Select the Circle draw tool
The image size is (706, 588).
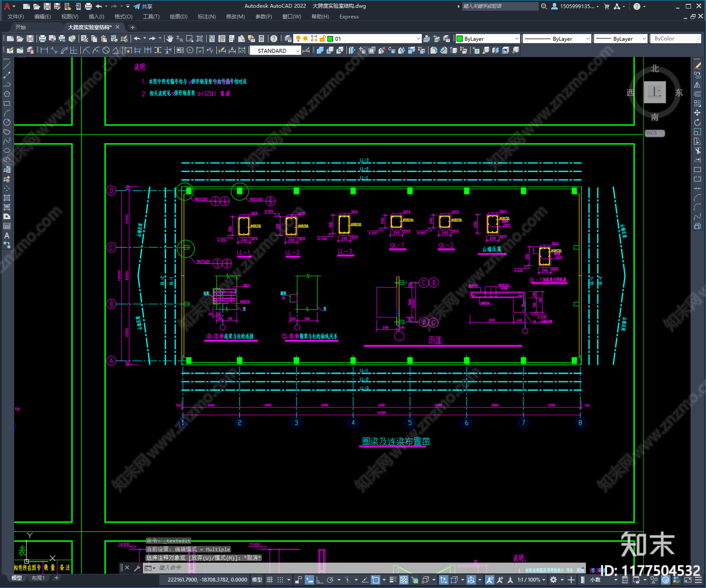click(7, 122)
